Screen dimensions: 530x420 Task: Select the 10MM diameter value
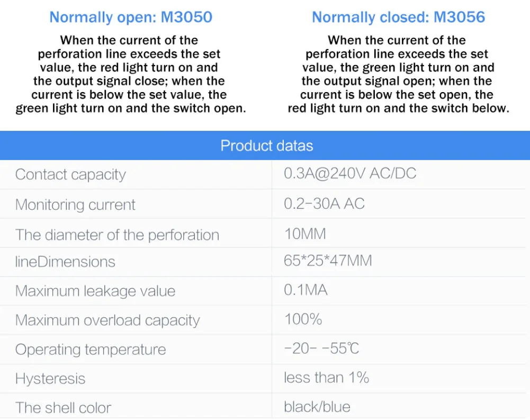click(305, 234)
